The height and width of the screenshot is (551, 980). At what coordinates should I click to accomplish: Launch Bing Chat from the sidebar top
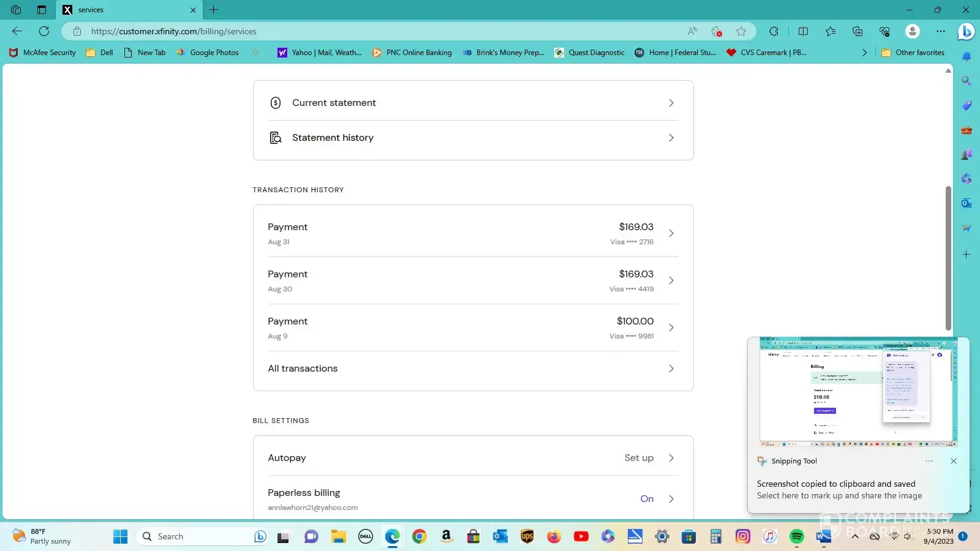[967, 31]
